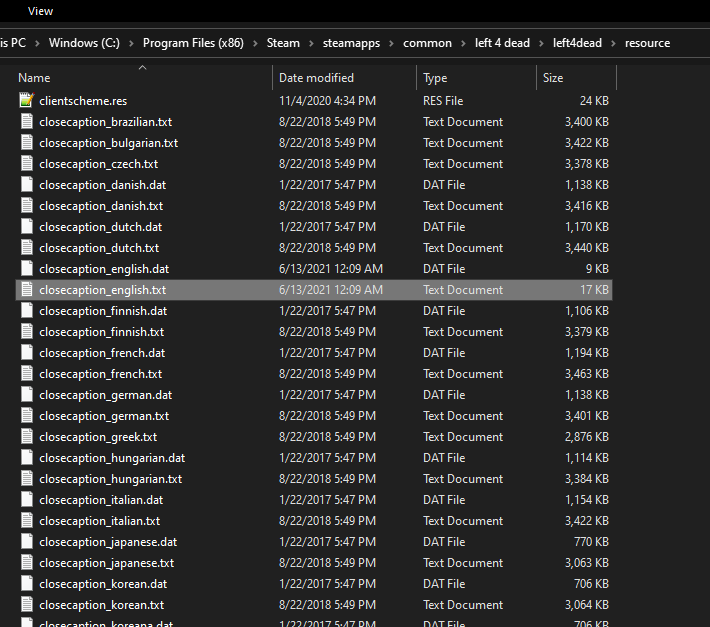Click filename closecaption_hungarian.txt
710x627 pixels.
tap(110, 479)
